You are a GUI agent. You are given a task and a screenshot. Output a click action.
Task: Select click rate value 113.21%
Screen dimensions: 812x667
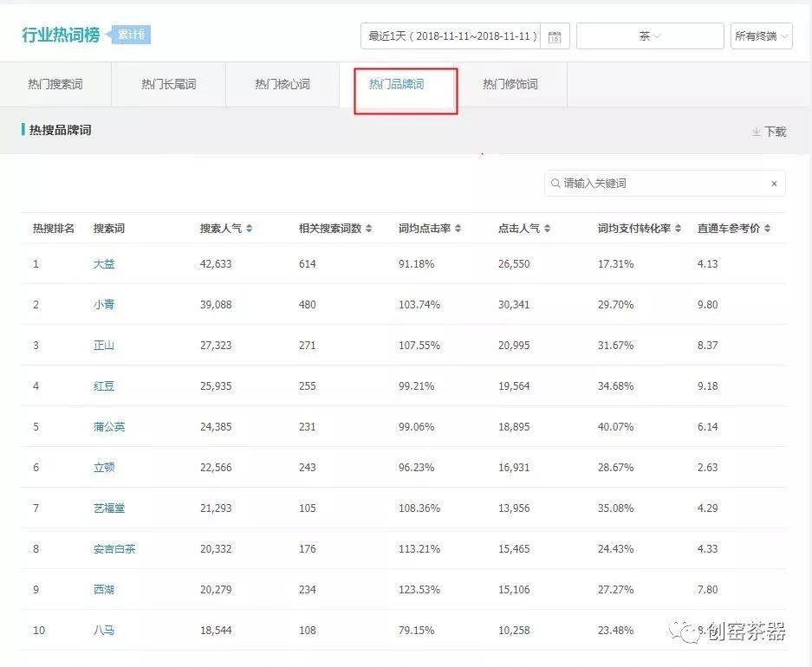419,549
